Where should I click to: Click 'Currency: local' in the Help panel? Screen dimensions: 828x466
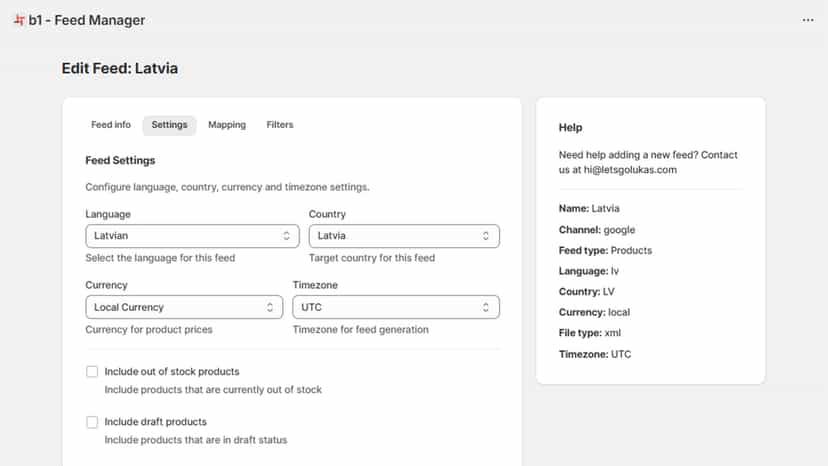[x=594, y=312]
